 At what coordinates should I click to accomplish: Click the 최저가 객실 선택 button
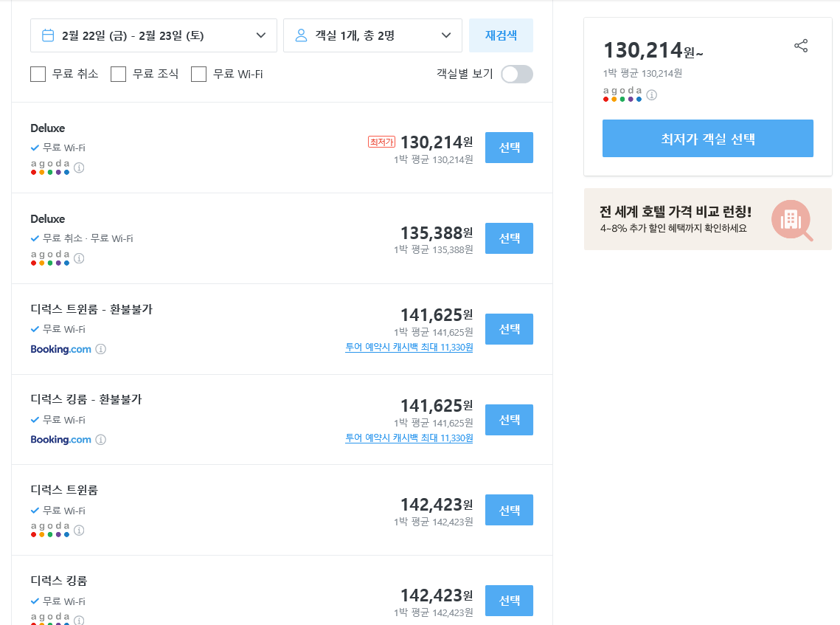click(707, 139)
